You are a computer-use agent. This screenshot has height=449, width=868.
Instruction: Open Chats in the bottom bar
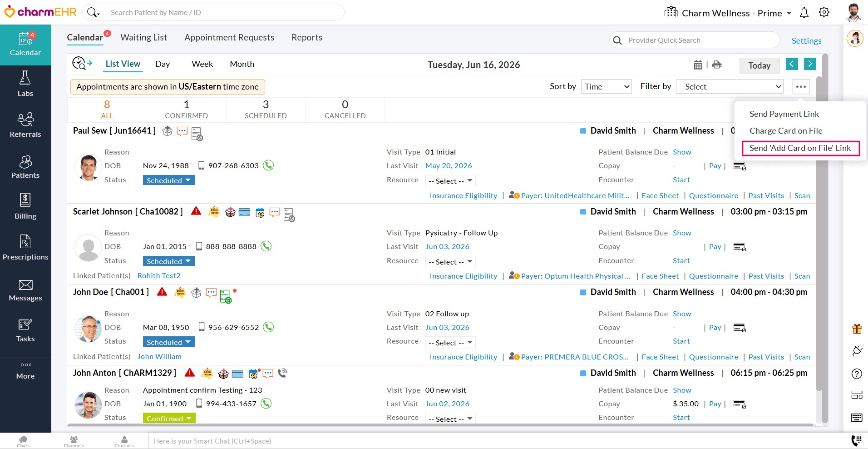23,442
